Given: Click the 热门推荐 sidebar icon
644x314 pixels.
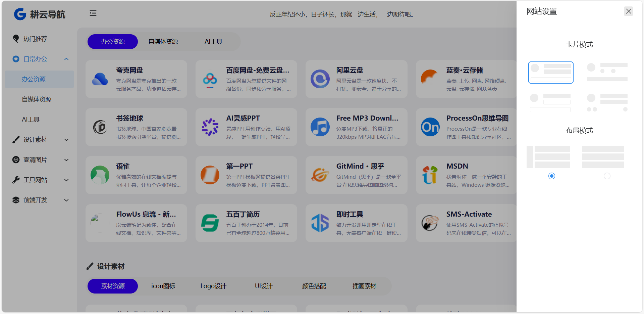Looking at the screenshot, I should pyautogui.click(x=16, y=39).
